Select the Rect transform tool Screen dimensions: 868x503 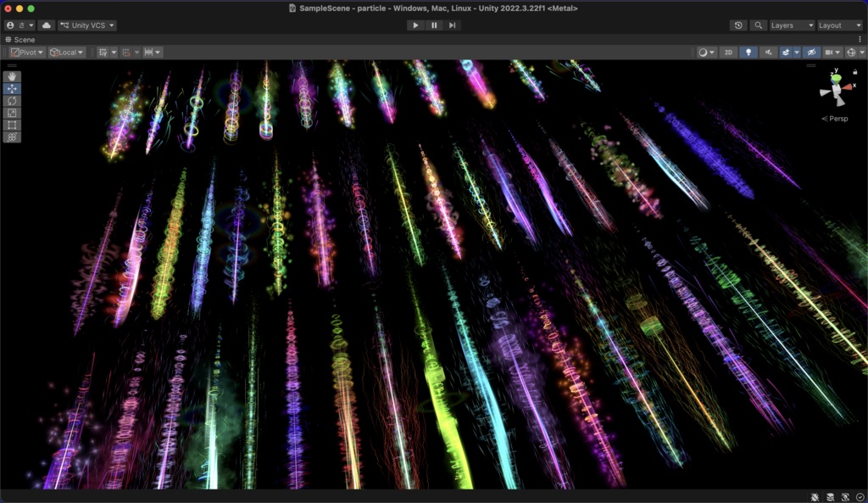tap(11, 125)
